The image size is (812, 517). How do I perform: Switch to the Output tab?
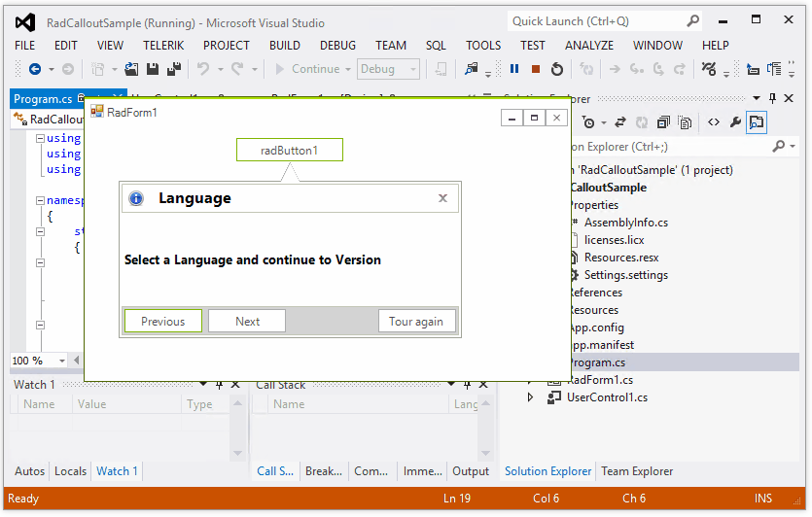[x=471, y=471]
